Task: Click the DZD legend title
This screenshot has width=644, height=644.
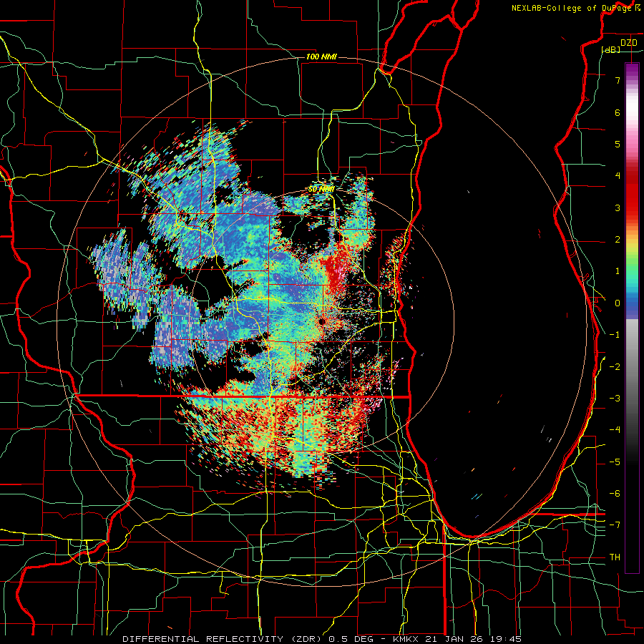Action: tap(628, 43)
